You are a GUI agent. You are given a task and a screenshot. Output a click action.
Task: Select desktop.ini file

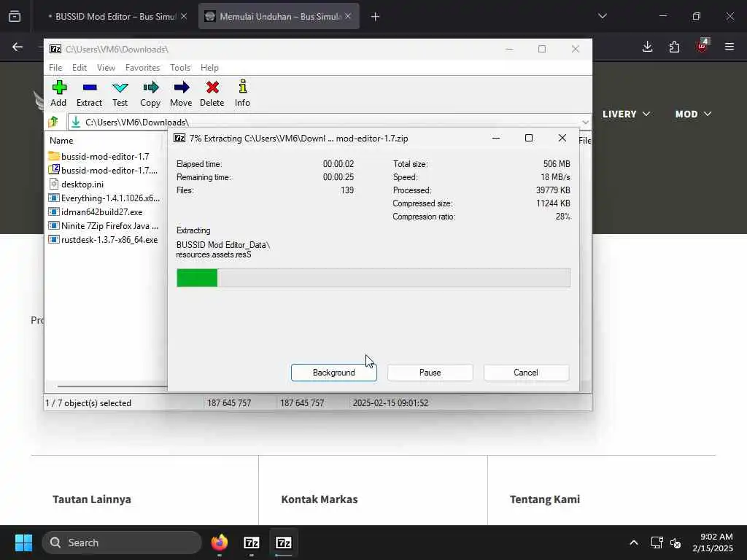coord(76,184)
